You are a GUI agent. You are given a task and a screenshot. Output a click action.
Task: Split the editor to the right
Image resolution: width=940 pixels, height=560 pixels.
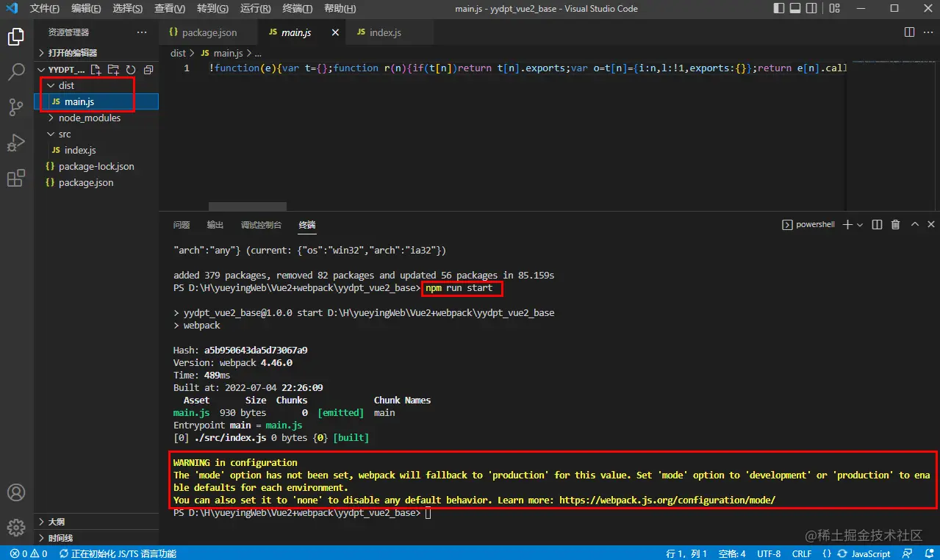[909, 32]
